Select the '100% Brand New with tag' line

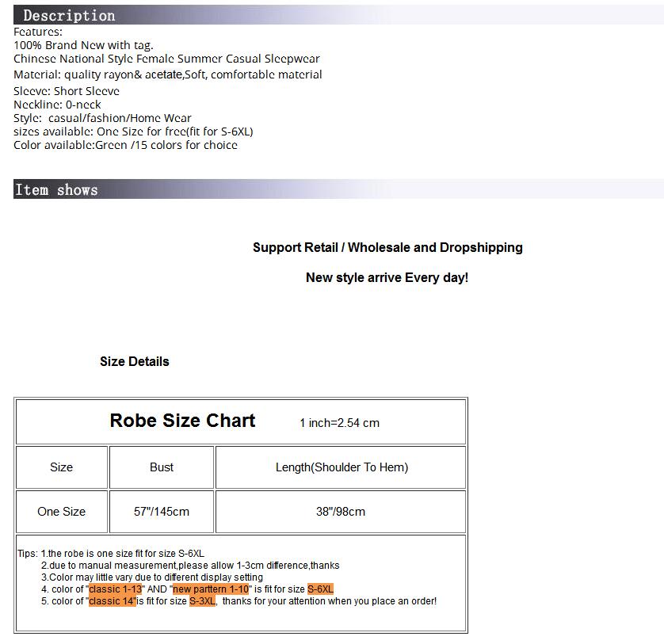[83, 45]
